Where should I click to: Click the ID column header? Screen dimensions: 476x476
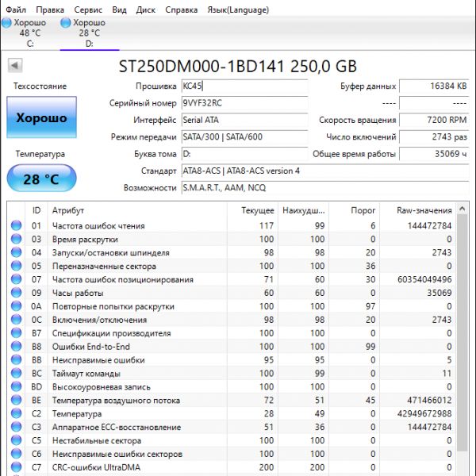point(36,210)
